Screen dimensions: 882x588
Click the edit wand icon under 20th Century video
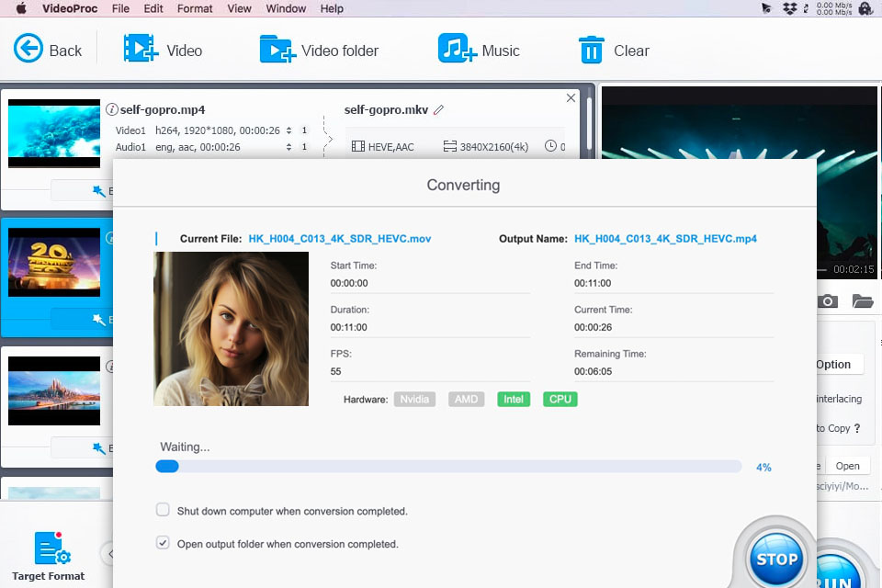pyautogui.click(x=98, y=320)
